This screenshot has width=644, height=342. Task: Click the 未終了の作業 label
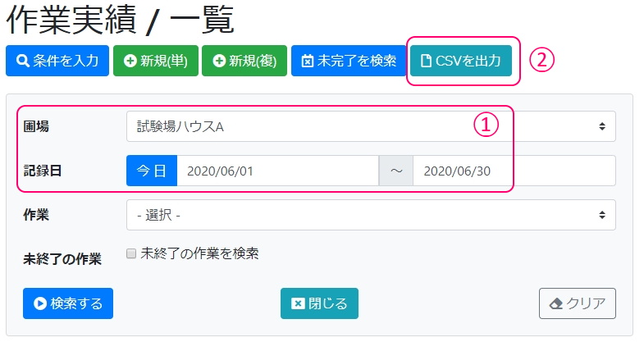(62, 259)
